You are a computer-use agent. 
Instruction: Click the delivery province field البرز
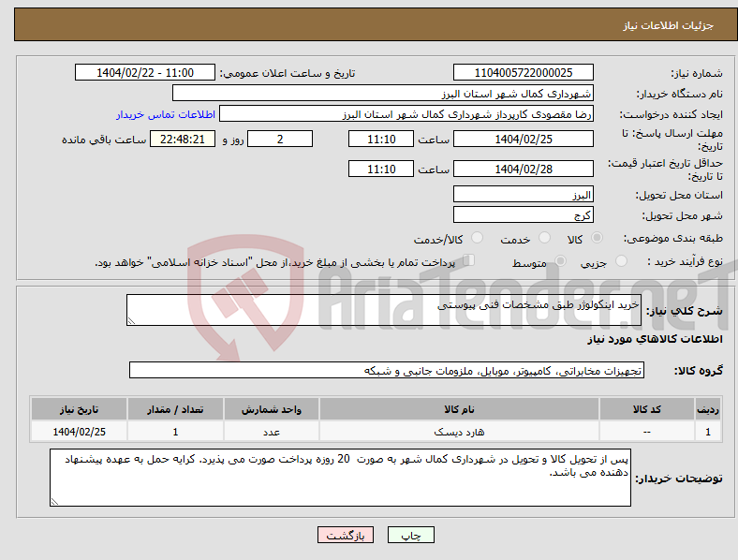[x=523, y=194]
